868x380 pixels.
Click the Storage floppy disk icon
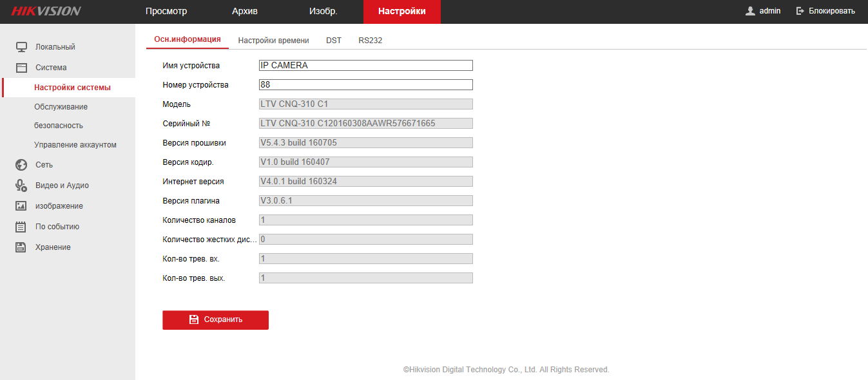click(21, 247)
